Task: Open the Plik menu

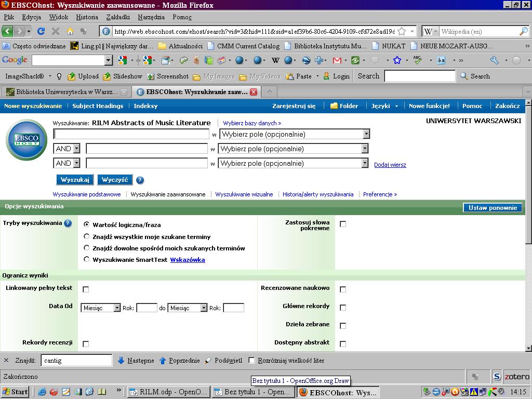Action: click(9, 17)
